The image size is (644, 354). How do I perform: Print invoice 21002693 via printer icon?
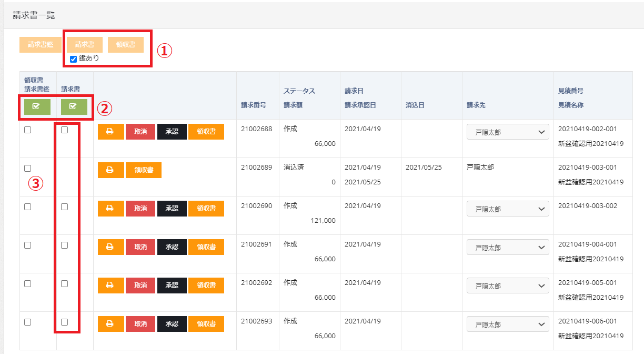click(x=110, y=324)
